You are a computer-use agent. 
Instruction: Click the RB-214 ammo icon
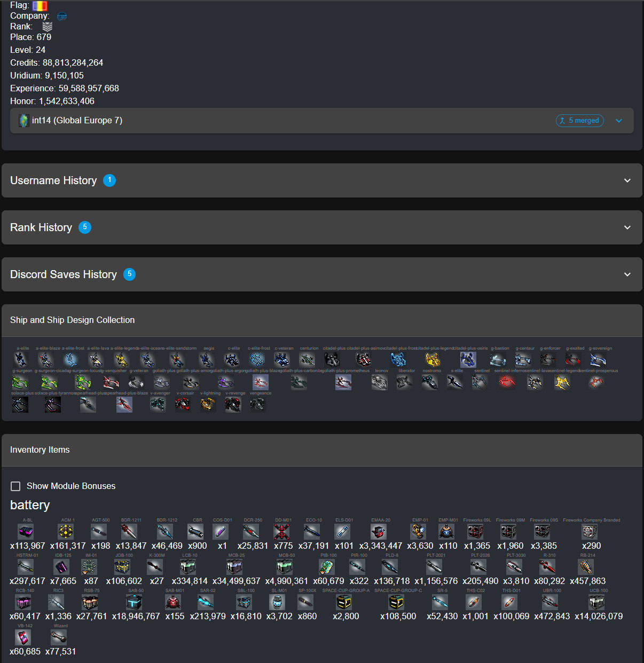pyautogui.click(x=586, y=567)
